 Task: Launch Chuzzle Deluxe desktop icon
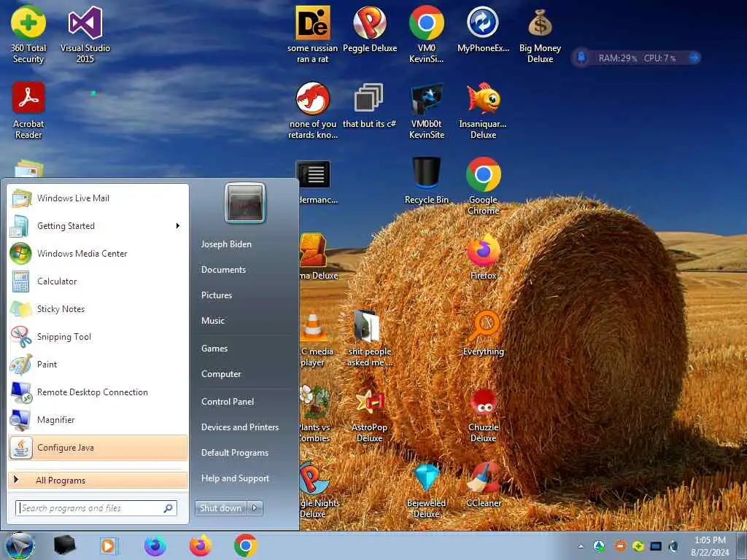tap(483, 414)
